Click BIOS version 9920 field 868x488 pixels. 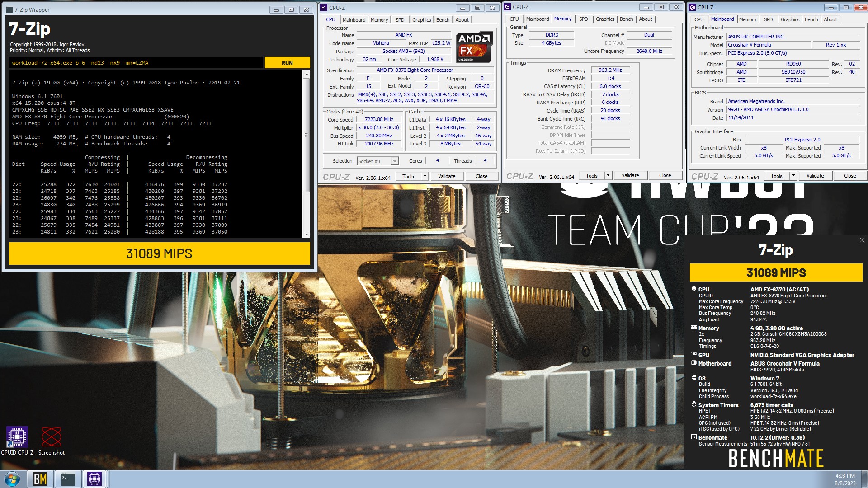point(793,109)
